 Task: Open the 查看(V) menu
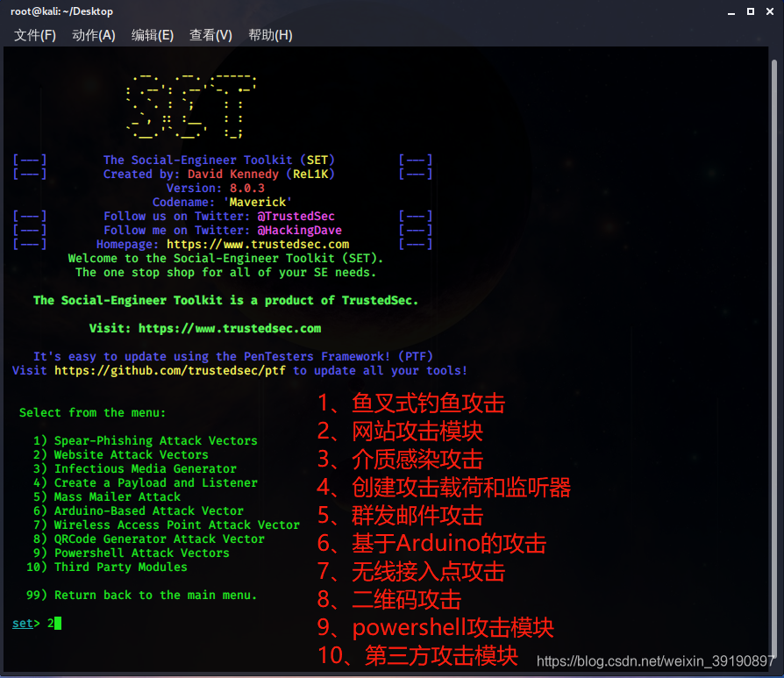click(210, 35)
